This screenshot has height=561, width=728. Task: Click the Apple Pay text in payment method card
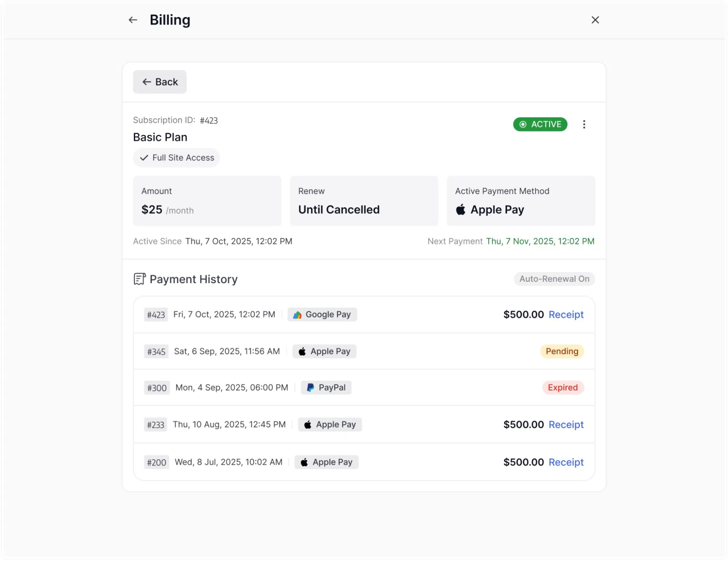tap(497, 210)
